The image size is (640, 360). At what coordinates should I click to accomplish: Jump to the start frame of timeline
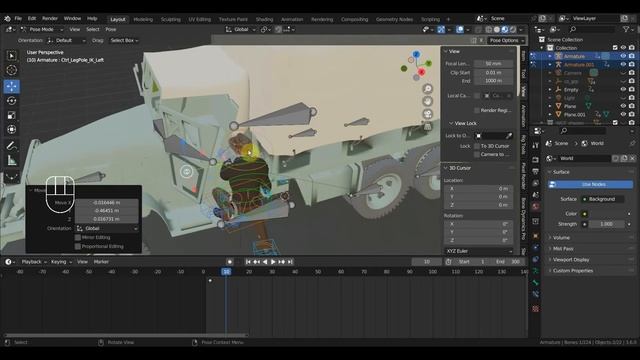(x=248, y=262)
